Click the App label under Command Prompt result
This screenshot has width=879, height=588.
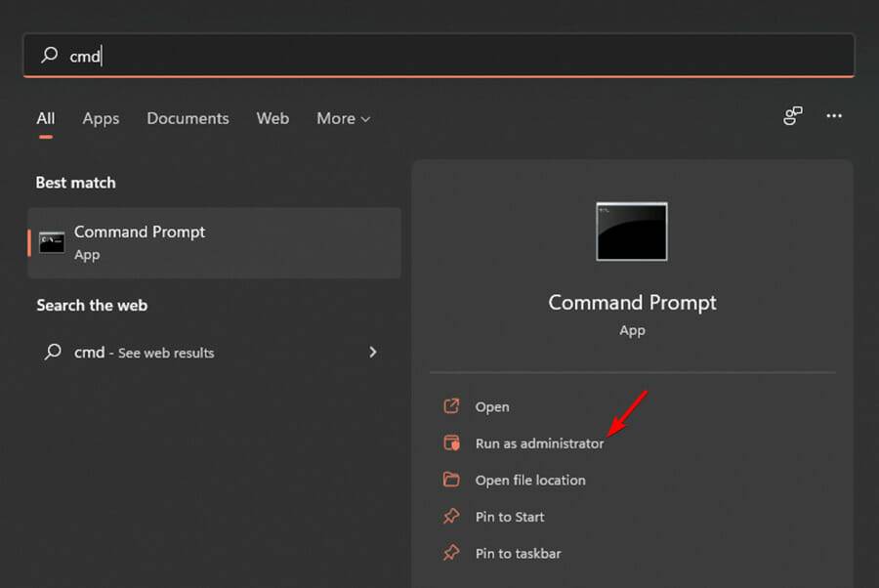87,255
